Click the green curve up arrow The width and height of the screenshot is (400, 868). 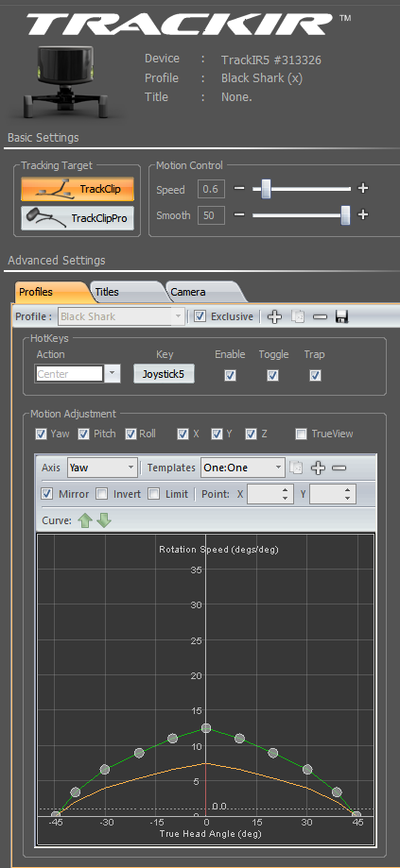point(84,520)
